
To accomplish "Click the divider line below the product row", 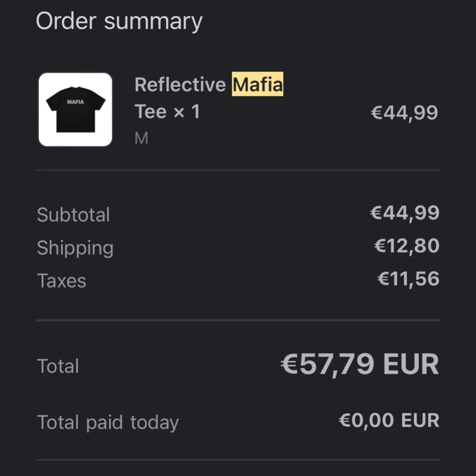I will coord(238,170).
